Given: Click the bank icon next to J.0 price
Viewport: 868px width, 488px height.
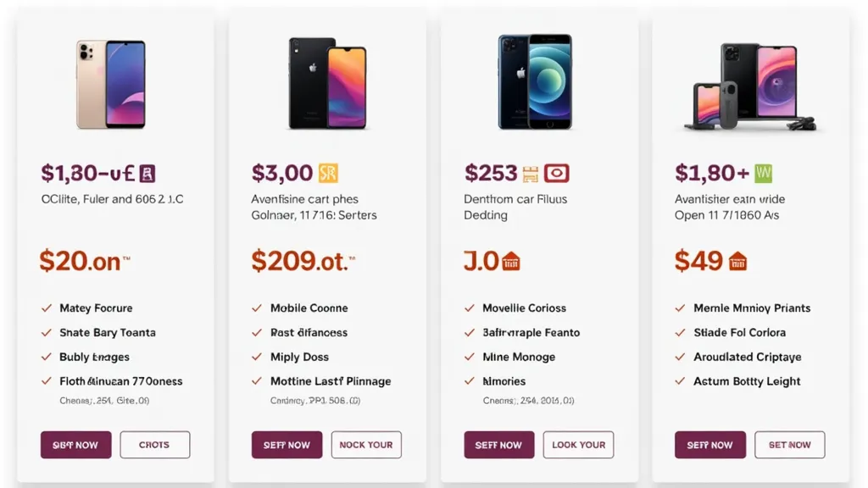Looking at the screenshot, I should pyautogui.click(x=513, y=262).
